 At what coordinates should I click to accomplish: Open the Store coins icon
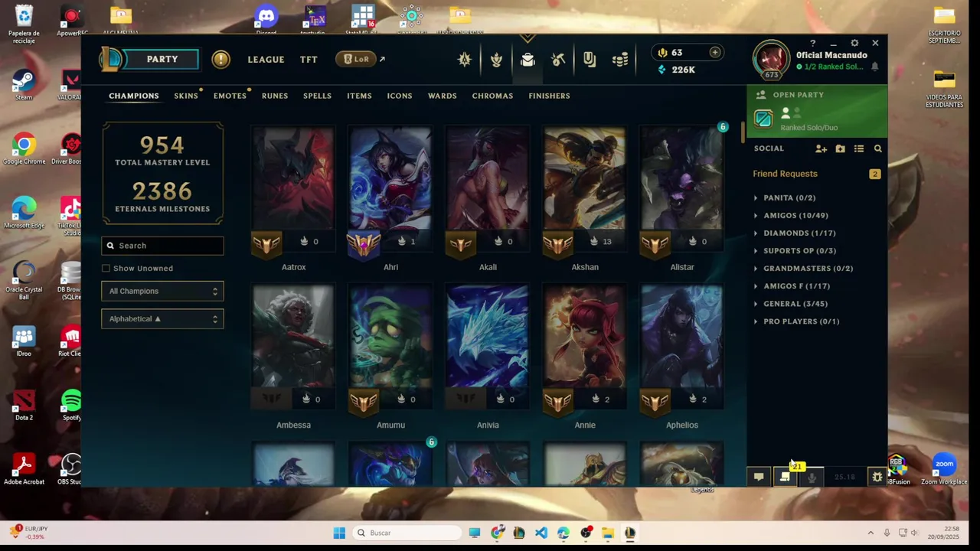point(621,60)
